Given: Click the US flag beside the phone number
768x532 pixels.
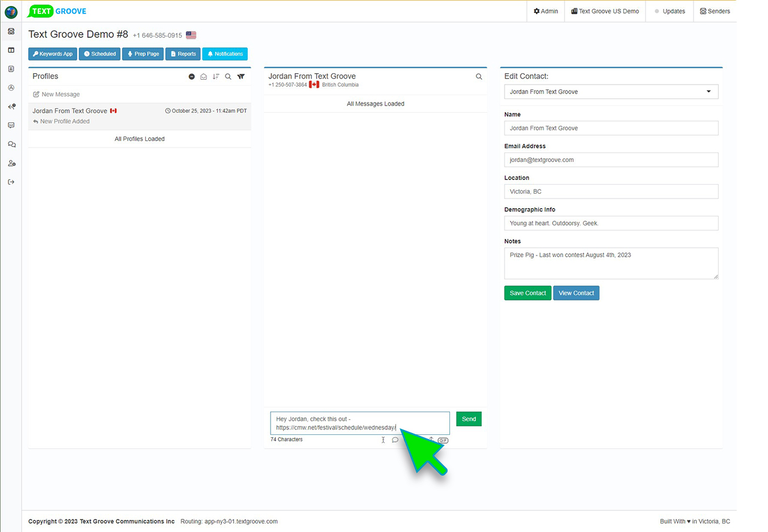Looking at the screenshot, I should click(191, 35).
